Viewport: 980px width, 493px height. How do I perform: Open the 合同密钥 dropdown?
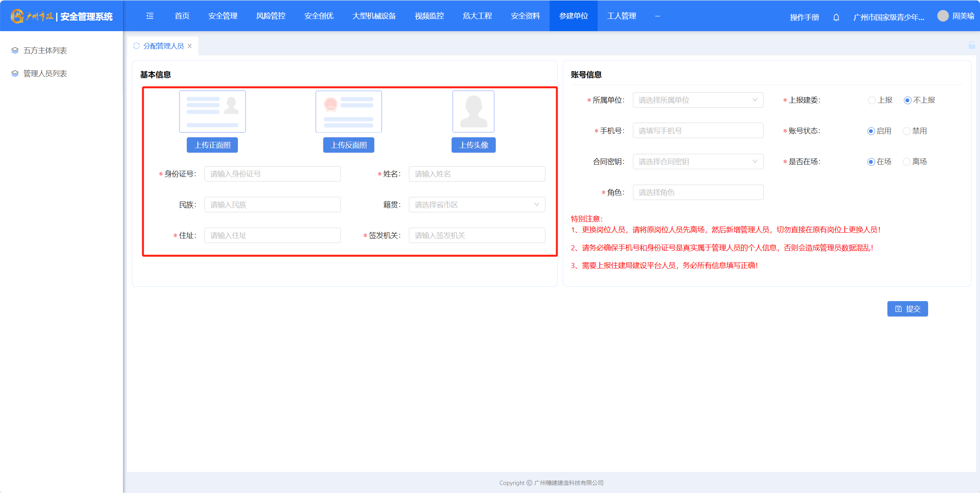point(698,162)
